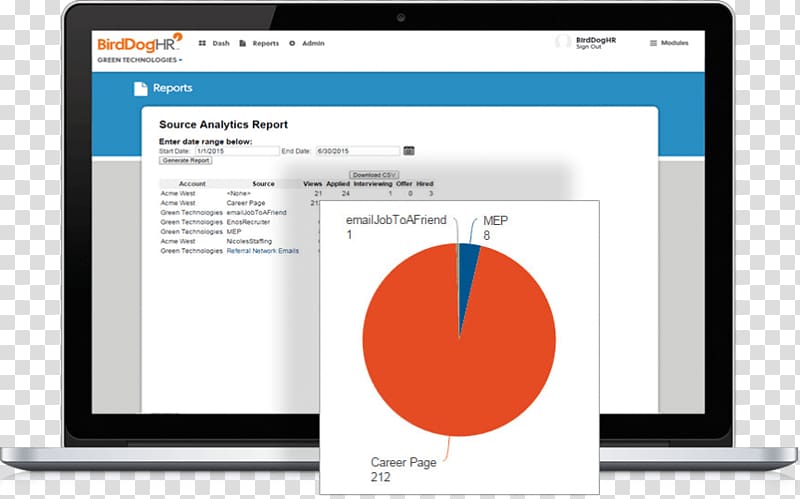
Task: Click the emailJobToAFriend 1 chart label
Action: [x=396, y=227]
